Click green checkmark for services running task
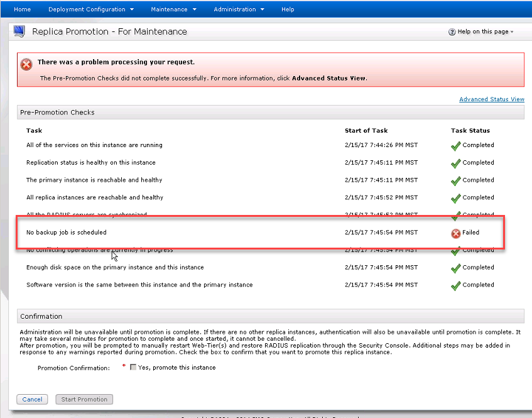The image size is (532, 418). [455, 146]
